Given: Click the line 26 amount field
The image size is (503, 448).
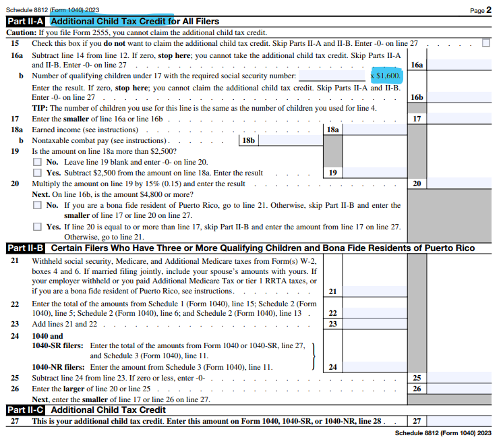Looking at the screenshot, I should click(x=459, y=389).
